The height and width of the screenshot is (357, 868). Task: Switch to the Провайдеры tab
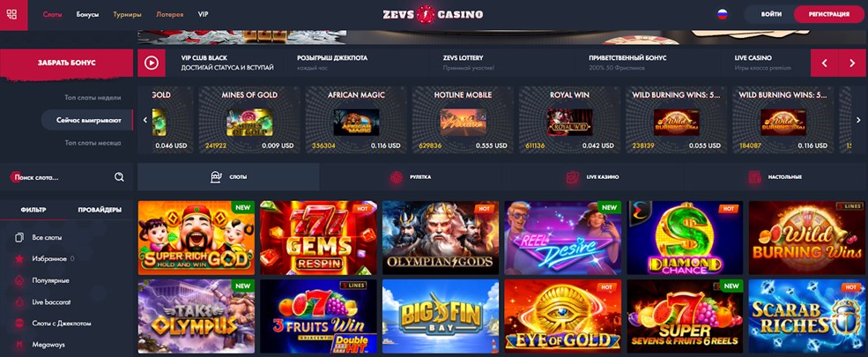[100, 210]
